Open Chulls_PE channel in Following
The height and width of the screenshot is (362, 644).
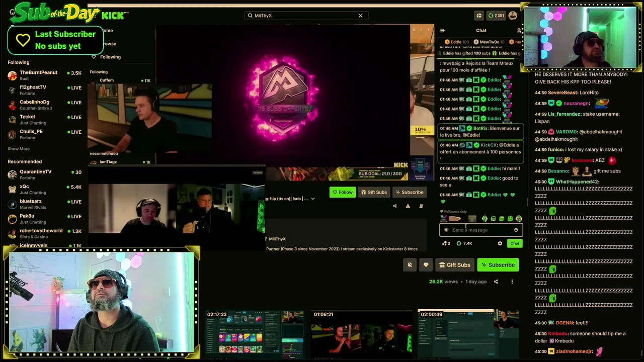(44, 134)
